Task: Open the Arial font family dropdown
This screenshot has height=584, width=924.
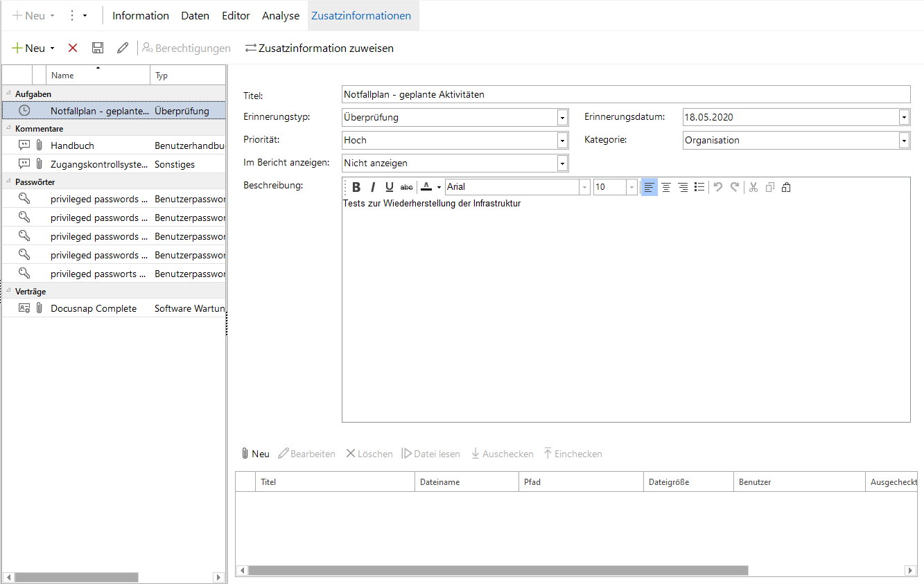Action: [585, 187]
